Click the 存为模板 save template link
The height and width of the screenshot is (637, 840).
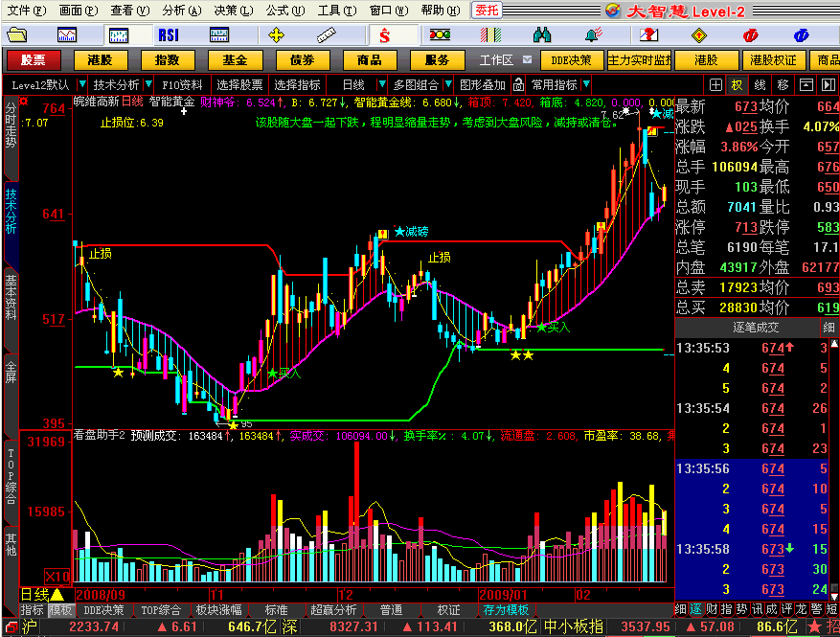coord(505,609)
